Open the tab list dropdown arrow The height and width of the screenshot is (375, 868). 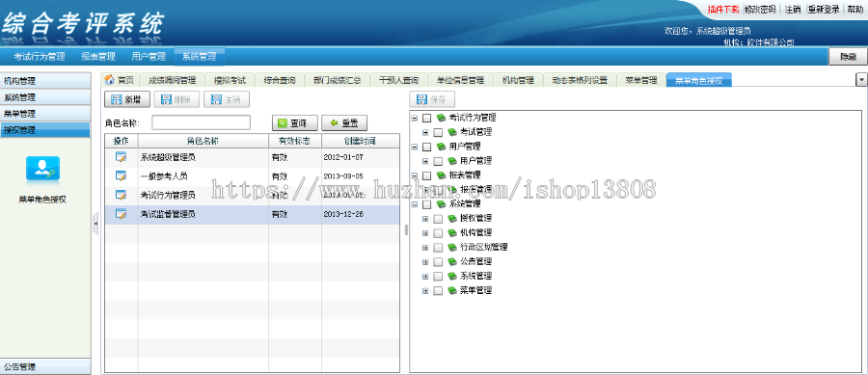(x=861, y=80)
